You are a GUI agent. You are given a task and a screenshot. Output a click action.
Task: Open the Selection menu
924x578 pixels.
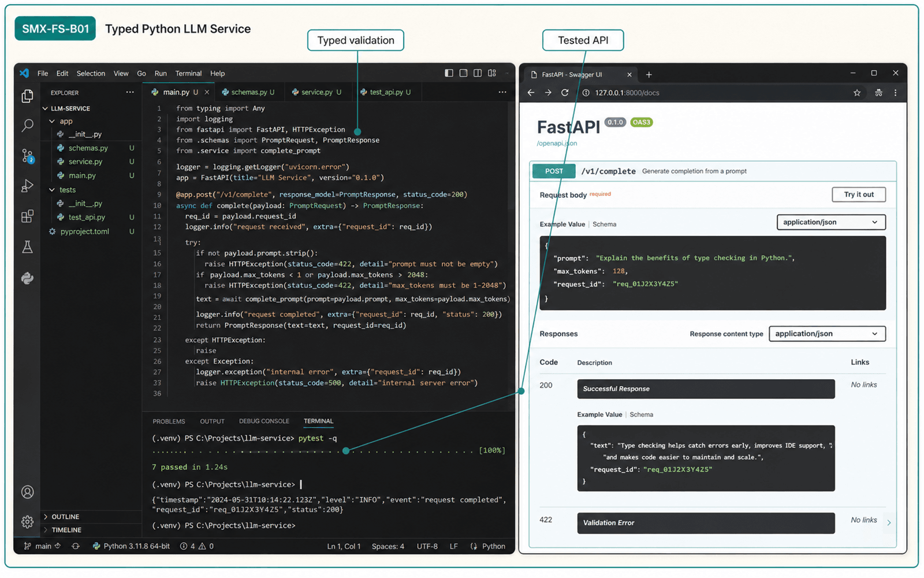coord(91,73)
